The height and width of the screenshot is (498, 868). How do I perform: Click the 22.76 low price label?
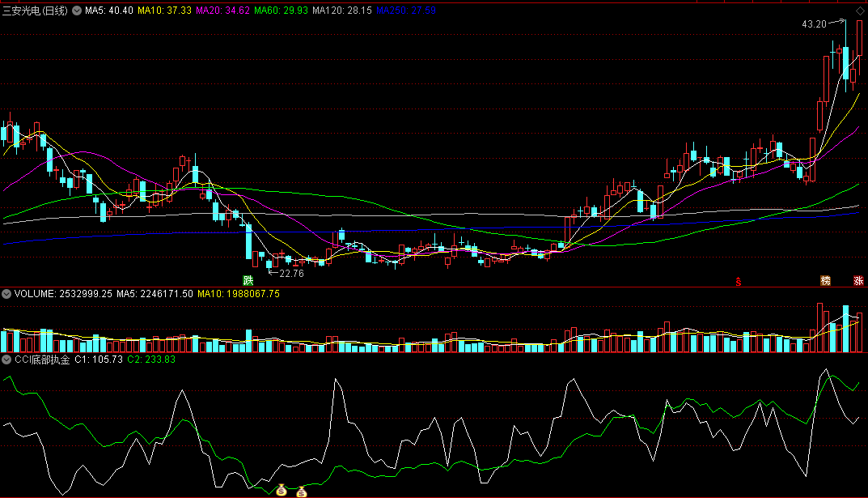pos(292,273)
